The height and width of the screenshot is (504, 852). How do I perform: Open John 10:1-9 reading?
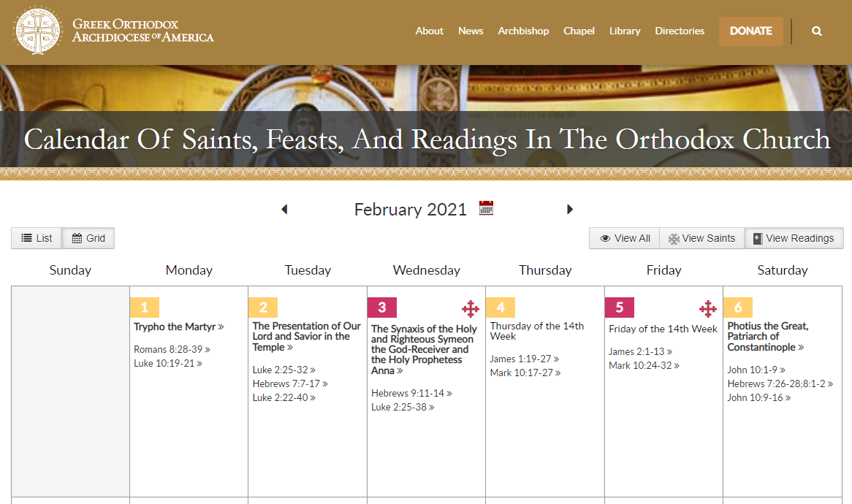[x=756, y=370]
